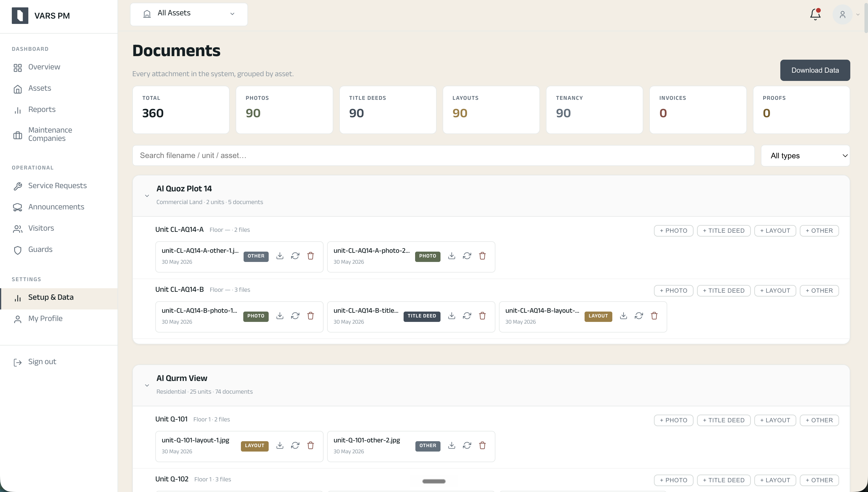
Task: Replace unit-CL-AQ14-B-layout file
Action: click(639, 316)
